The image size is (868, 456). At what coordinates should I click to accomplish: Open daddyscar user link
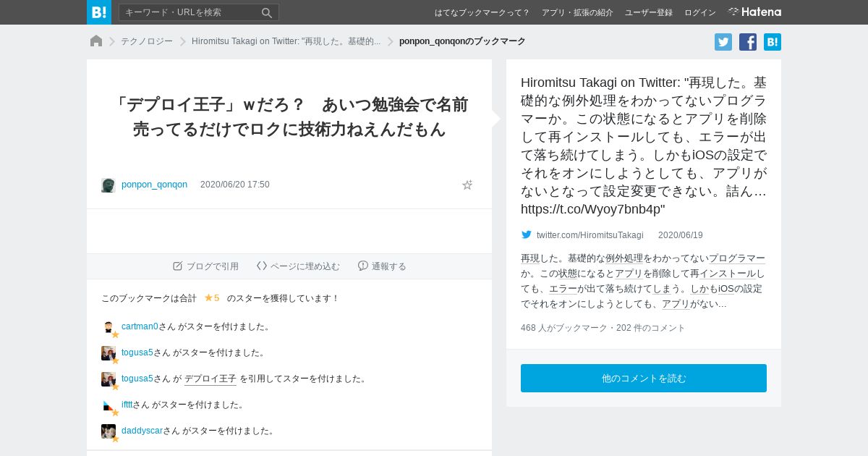point(142,431)
